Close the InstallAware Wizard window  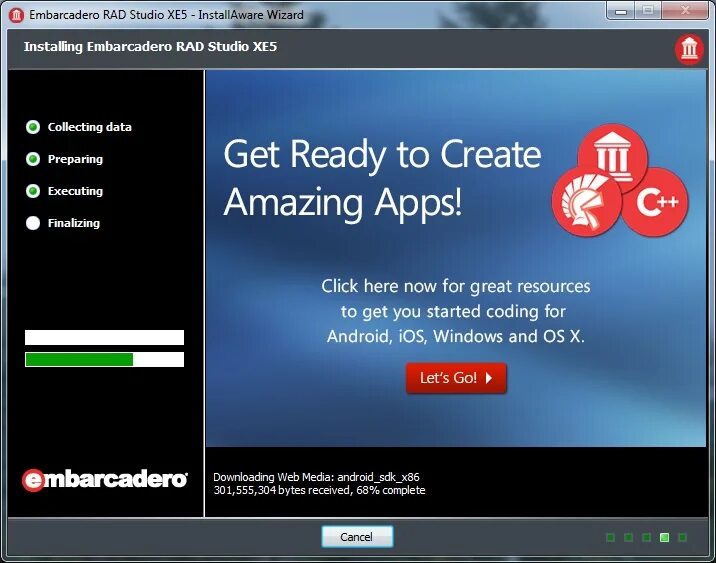(685, 11)
